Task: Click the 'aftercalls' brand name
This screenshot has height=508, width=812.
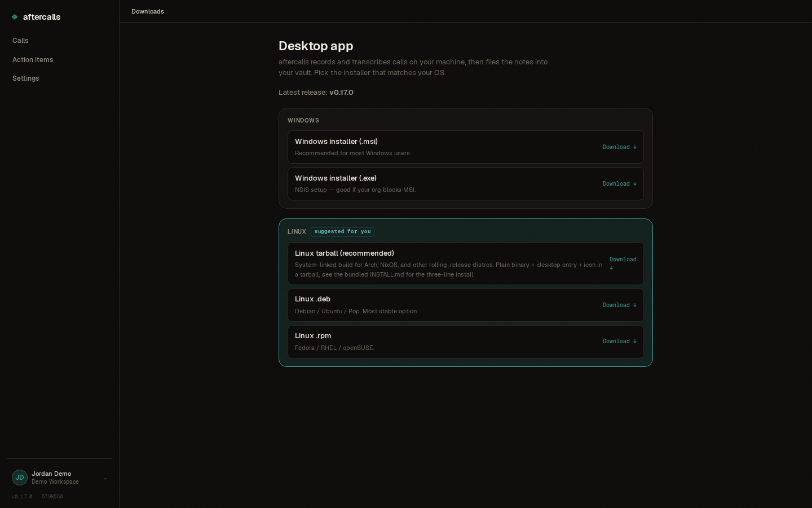Action: click(42, 17)
